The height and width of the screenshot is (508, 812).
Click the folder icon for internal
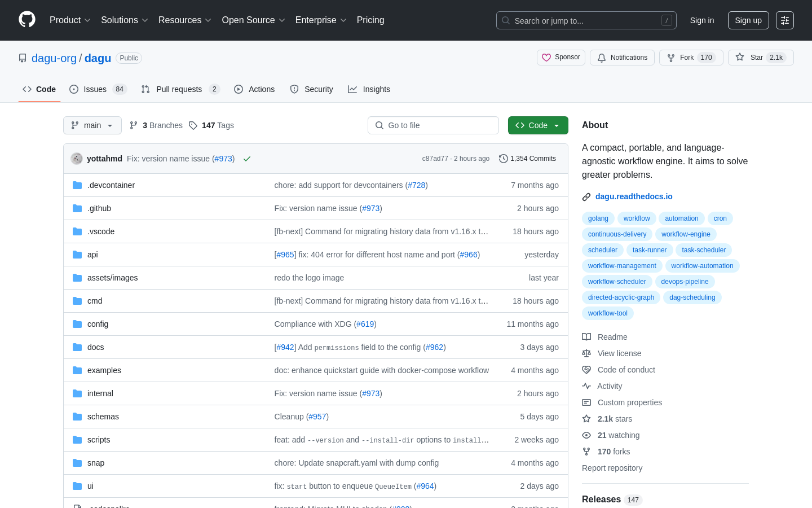pyautogui.click(x=77, y=393)
